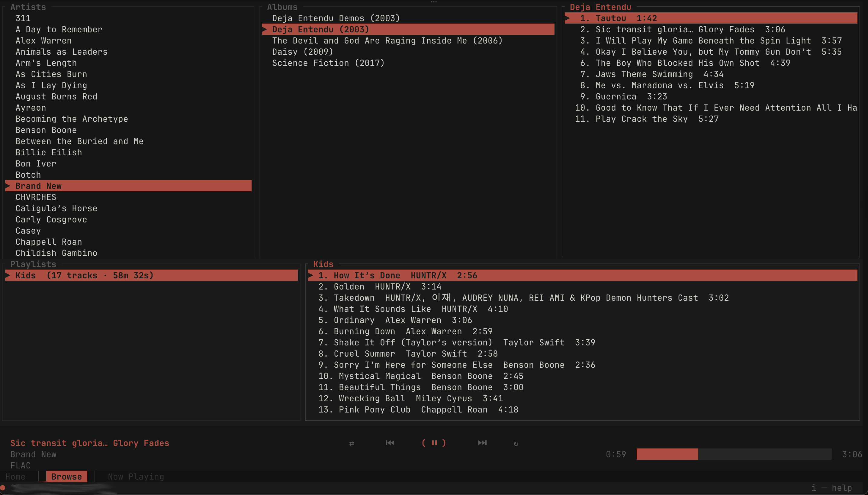Switch to the Browse tab
Image resolution: width=868 pixels, height=495 pixels.
(x=66, y=477)
